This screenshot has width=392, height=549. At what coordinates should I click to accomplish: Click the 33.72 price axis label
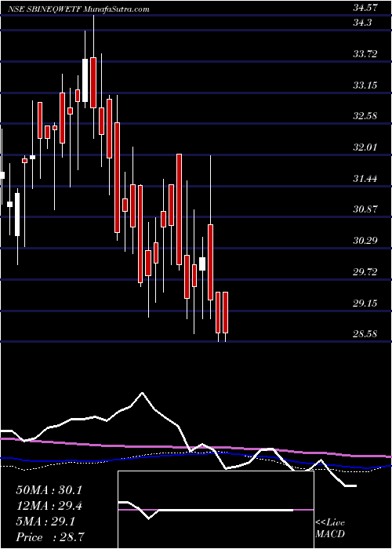pyautogui.click(x=365, y=54)
